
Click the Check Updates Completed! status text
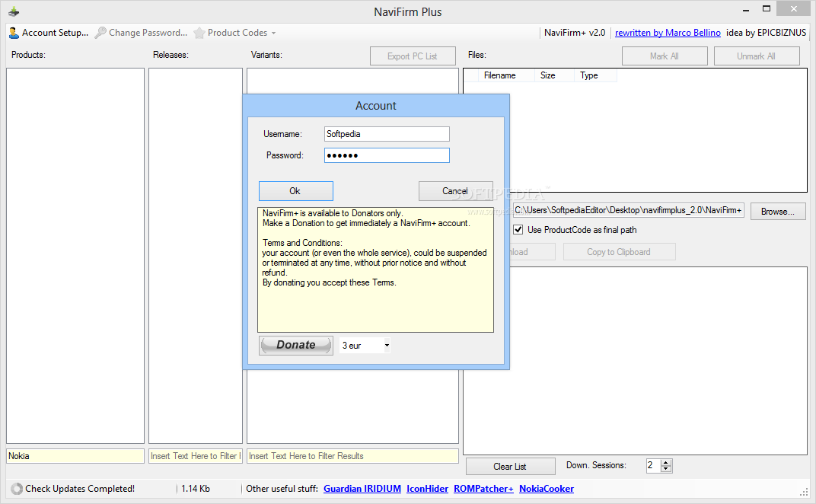[80, 488]
